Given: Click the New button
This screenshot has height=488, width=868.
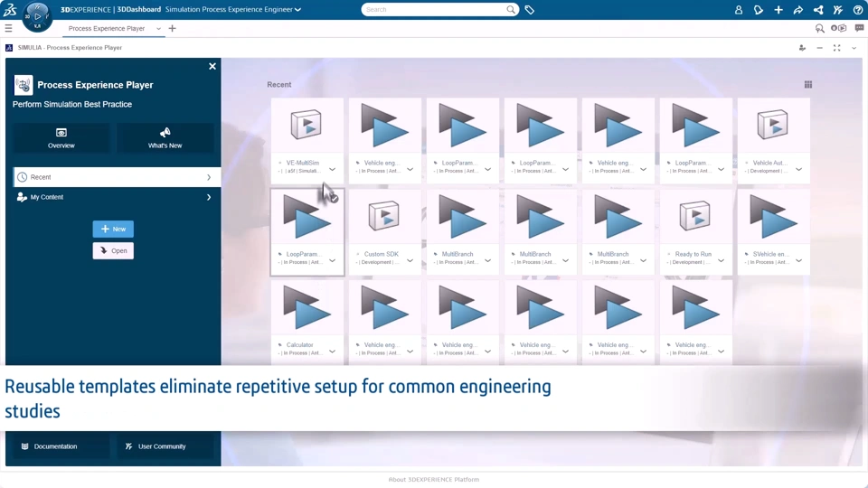Looking at the screenshot, I should click(113, 229).
